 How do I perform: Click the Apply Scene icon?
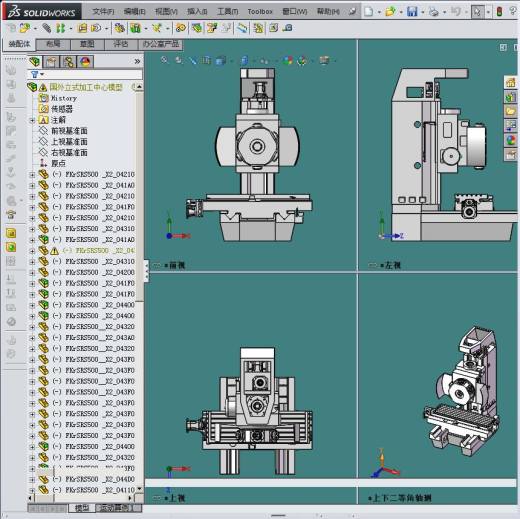[x=302, y=61]
